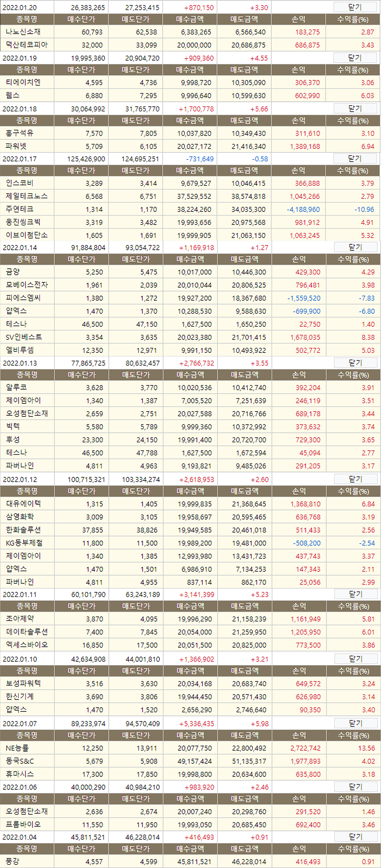This screenshot has width=381, height=868.
Task: Click the 웅진씽크빅 stock name
Action: pos(23,222)
